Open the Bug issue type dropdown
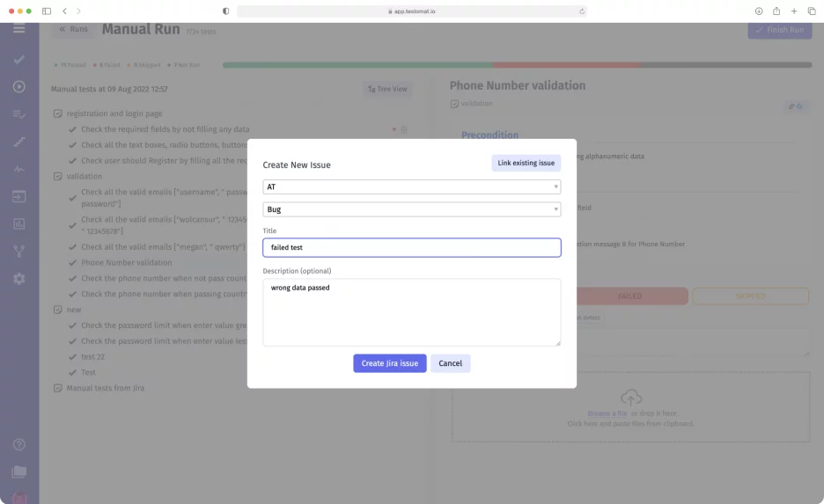The width and height of the screenshot is (824, 504). click(x=411, y=209)
